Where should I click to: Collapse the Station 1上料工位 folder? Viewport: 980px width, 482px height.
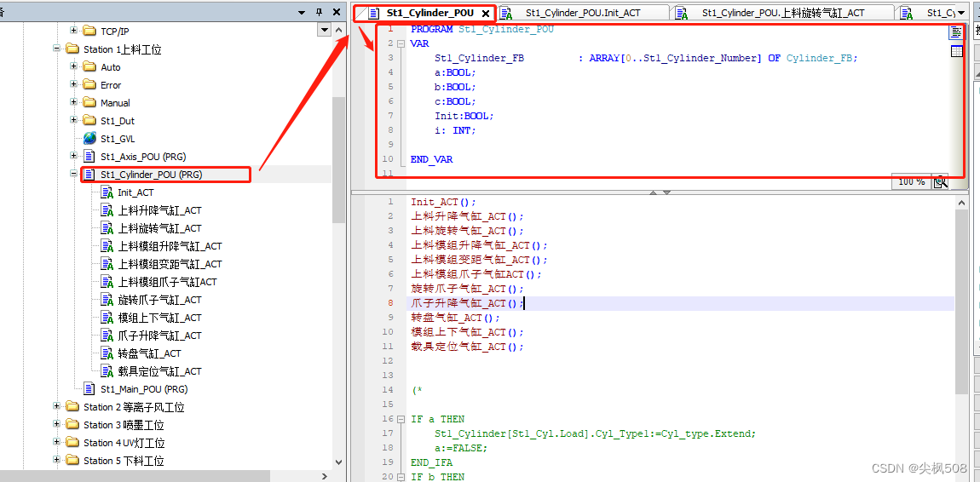point(57,48)
